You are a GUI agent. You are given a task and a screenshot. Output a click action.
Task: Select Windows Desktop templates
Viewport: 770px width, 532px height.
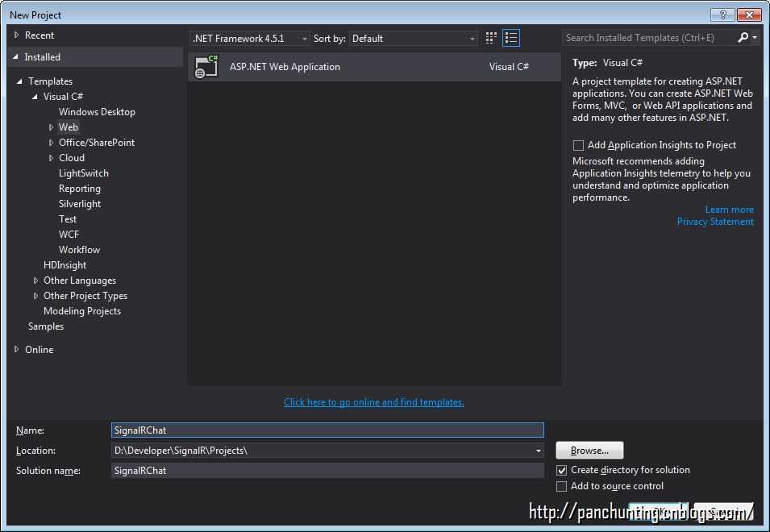[x=97, y=112]
